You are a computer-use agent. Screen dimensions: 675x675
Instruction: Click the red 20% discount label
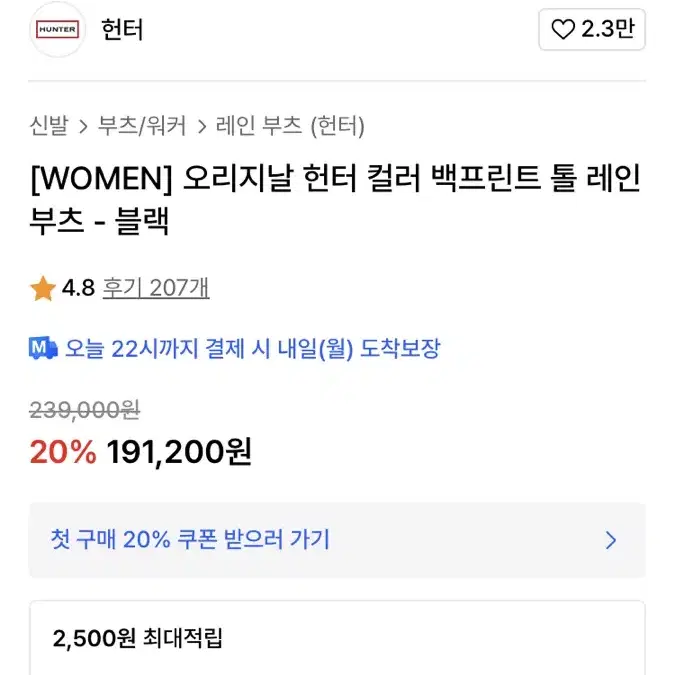[62, 452]
